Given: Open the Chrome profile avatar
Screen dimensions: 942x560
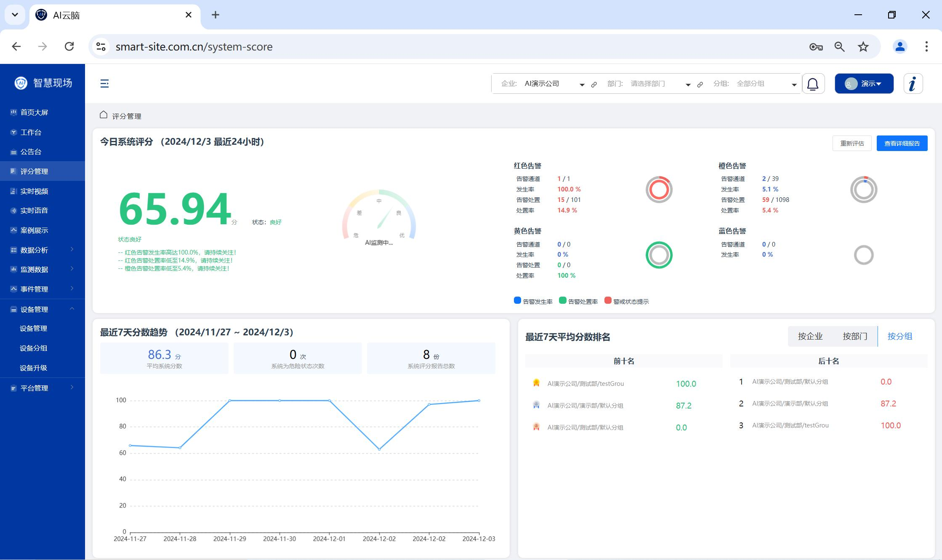Looking at the screenshot, I should pyautogui.click(x=900, y=47).
